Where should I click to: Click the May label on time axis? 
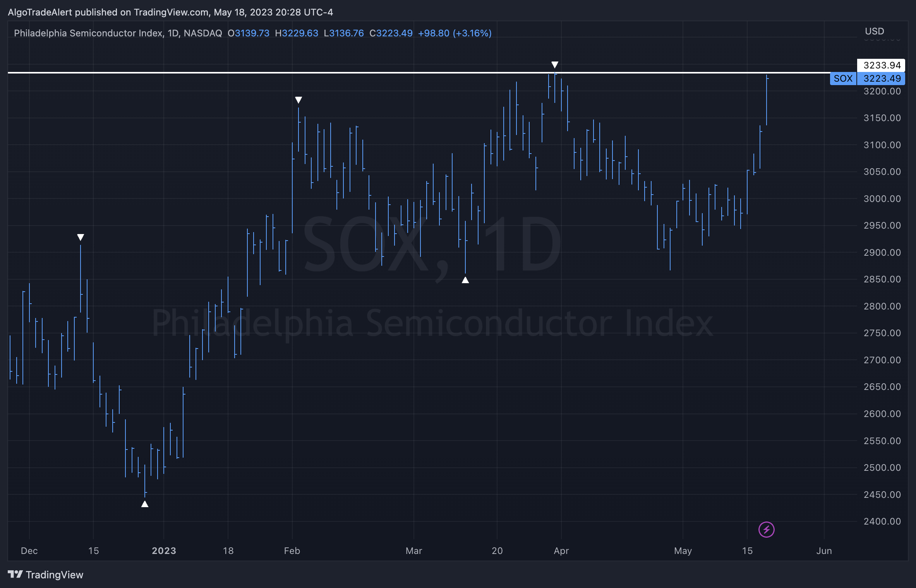tap(683, 551)
